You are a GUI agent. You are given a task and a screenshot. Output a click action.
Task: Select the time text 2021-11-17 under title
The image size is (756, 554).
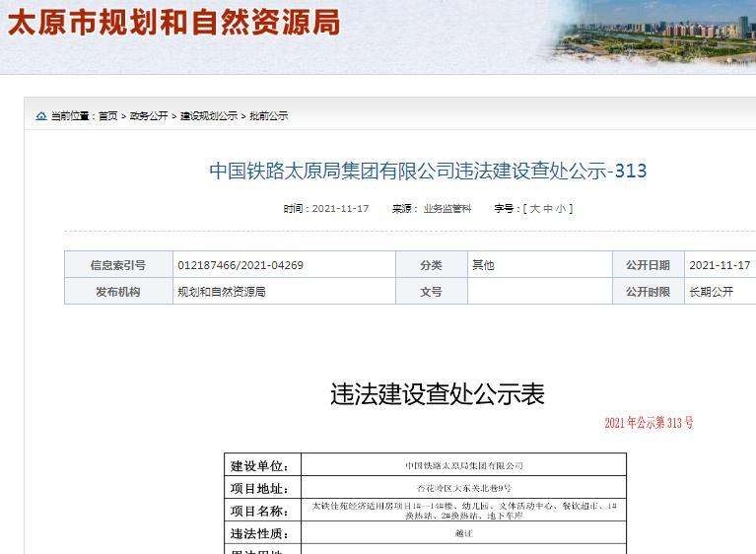pyautogui.click(x=340, y=209)
